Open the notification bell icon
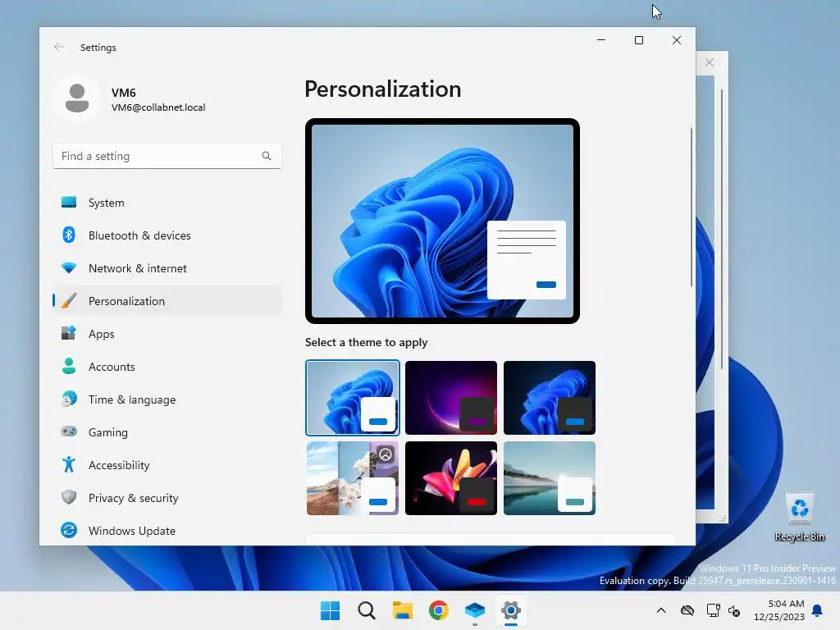 point(818,610)
